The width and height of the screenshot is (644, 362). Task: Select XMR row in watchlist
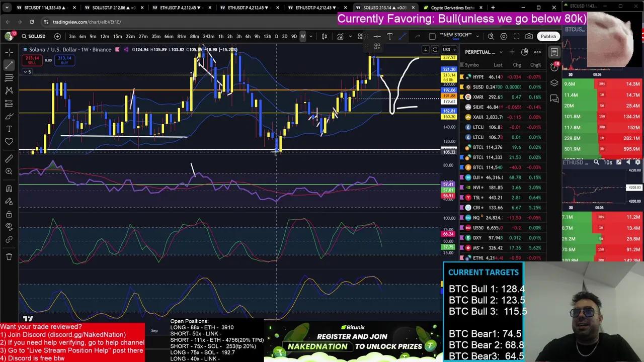coord(503,97)
